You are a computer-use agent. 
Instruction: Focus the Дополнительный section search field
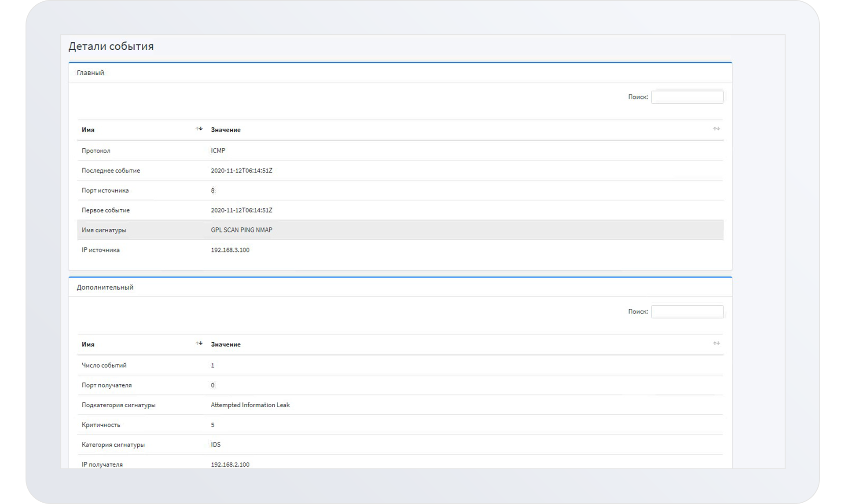687,311
